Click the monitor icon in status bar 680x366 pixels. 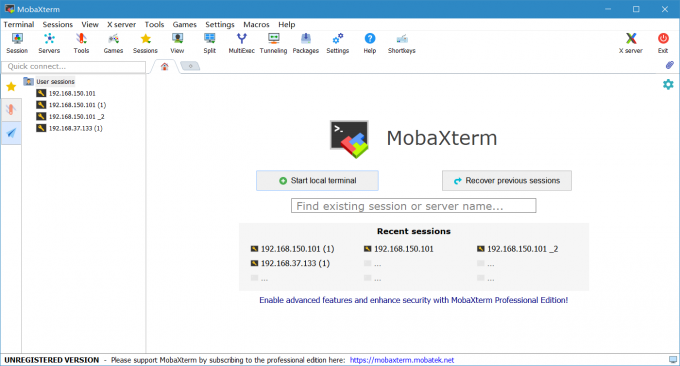(673, 359)
